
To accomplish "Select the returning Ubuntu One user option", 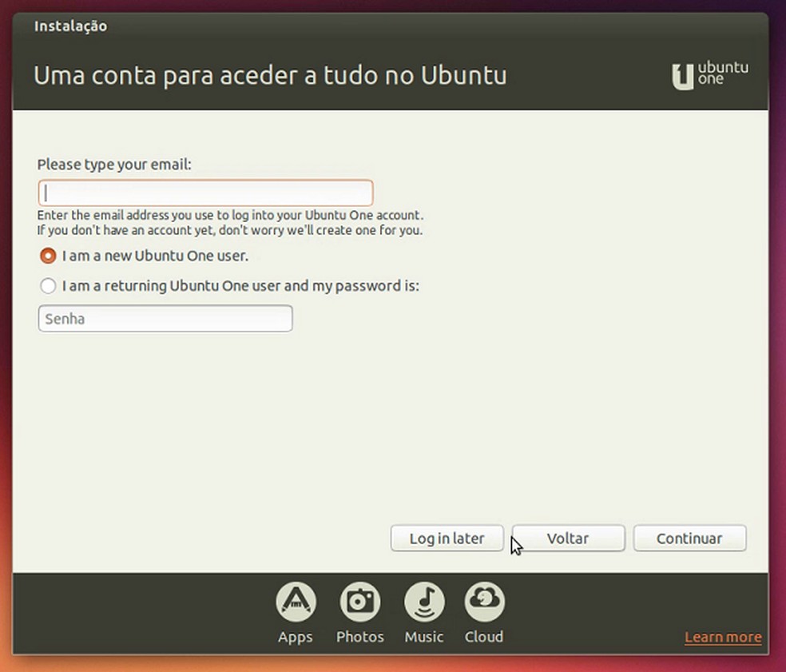I will (x=48, y=285).
